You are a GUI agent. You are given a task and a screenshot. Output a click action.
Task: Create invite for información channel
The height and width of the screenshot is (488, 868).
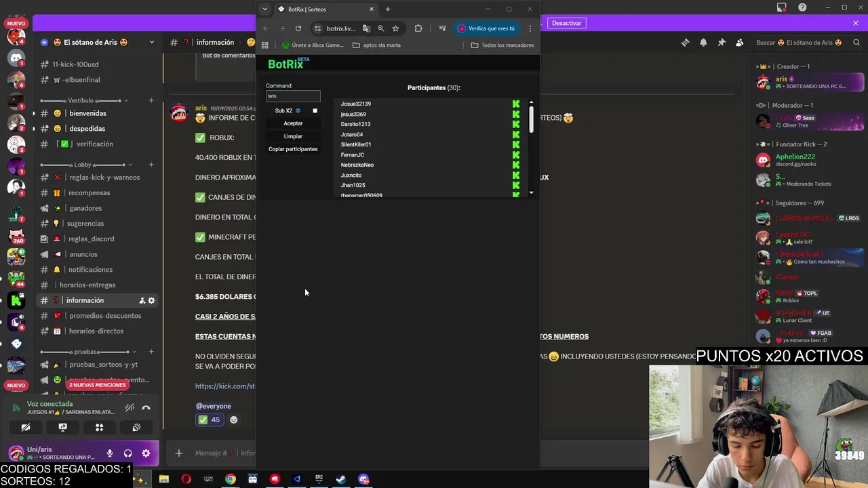(142, 300)
